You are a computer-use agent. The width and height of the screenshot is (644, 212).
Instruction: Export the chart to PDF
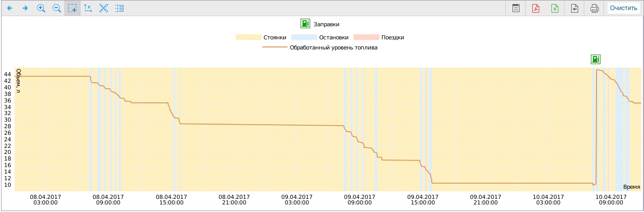[x=535, y=8]
